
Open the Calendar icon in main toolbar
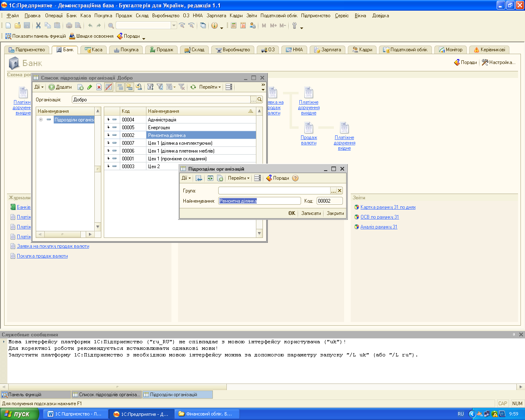tap(243, 25)
